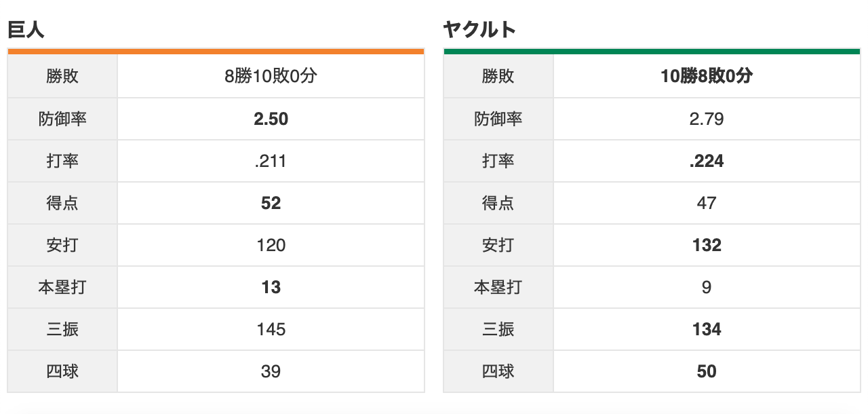Click ヤクルト's 四球 value 50
This screenshot has width=868, height=414.
(707, 372)
